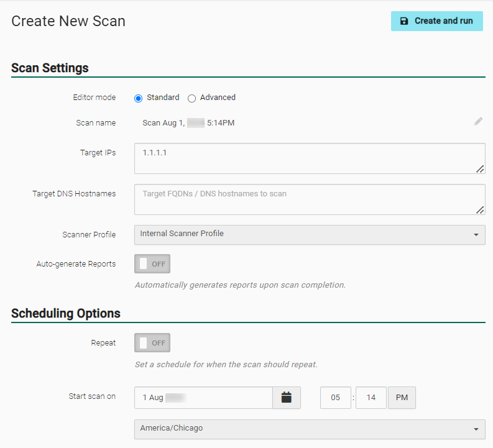Click the Target DNS Hostnames resize handle
Image resolution: width=493 pixels, height=448 pixels.
pos(480,210)
